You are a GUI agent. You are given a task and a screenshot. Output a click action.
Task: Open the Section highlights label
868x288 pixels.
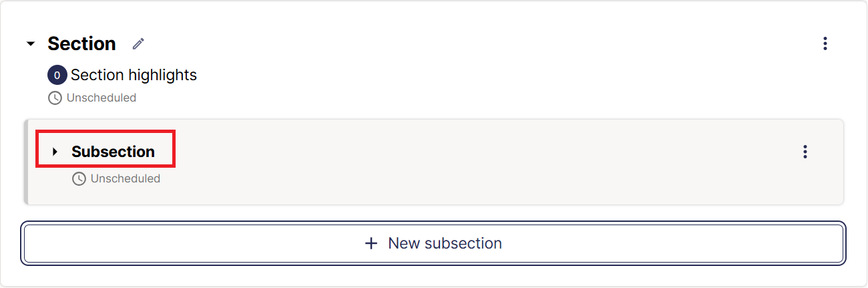click(134, 75)
